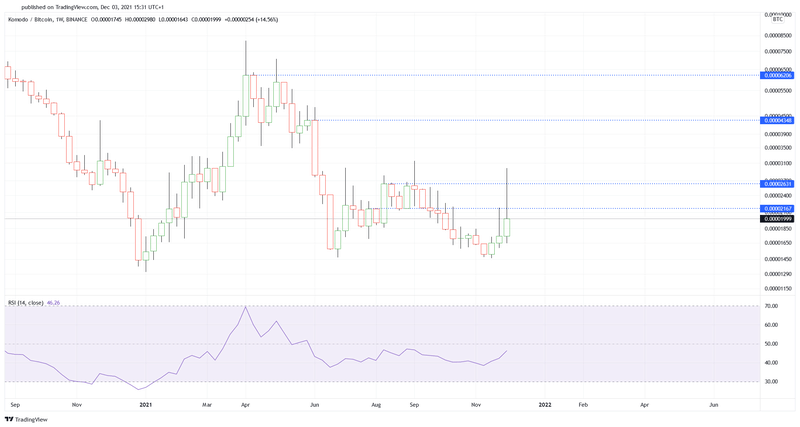Click the low value L0.00001643
Viewport: 800px width, 427px height.
click(173, 19)
